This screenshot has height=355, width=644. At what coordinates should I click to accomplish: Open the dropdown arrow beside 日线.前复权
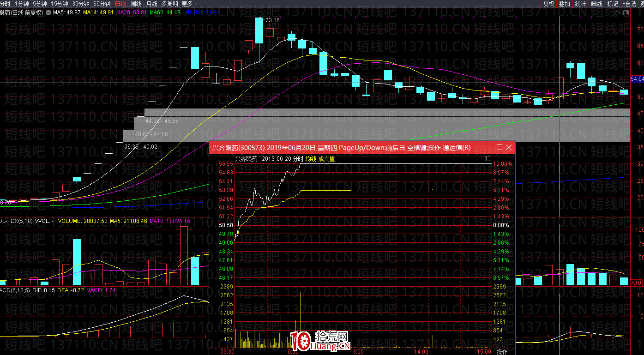(x=48, y=12)
